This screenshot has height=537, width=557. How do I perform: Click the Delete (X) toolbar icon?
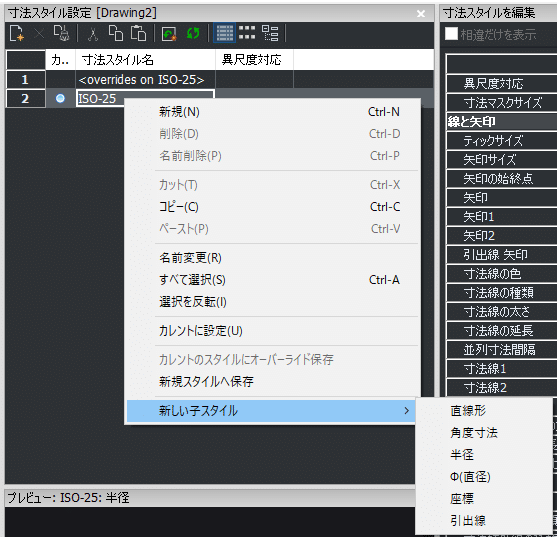click(39, 34)
